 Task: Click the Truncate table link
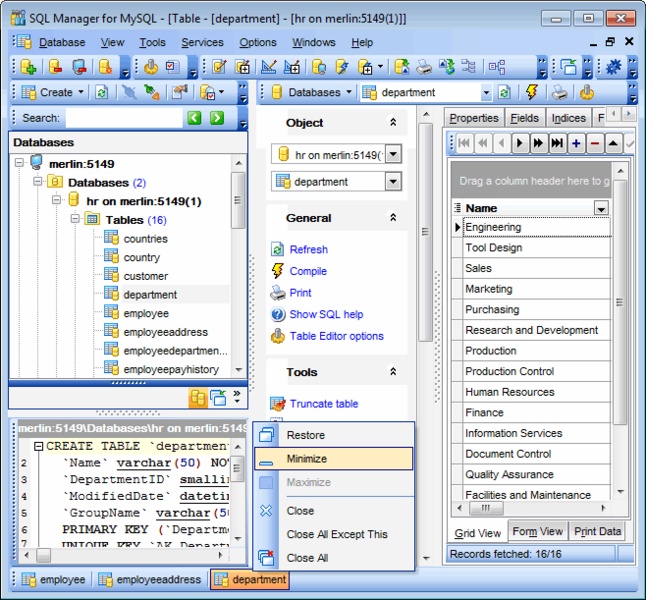pyautogui.click(x=323, y=404)
